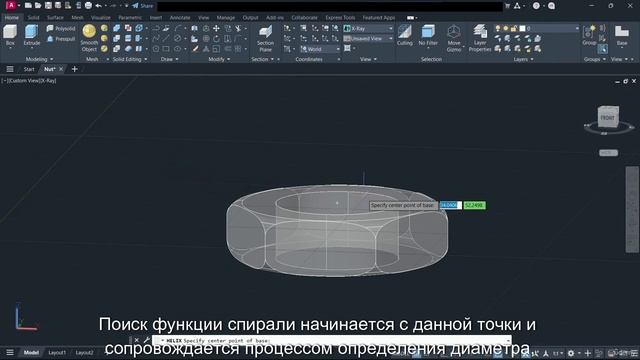Viewport: 640px width, 360px height.
Task: Select the Model space tab
Action: pos(31,352)
